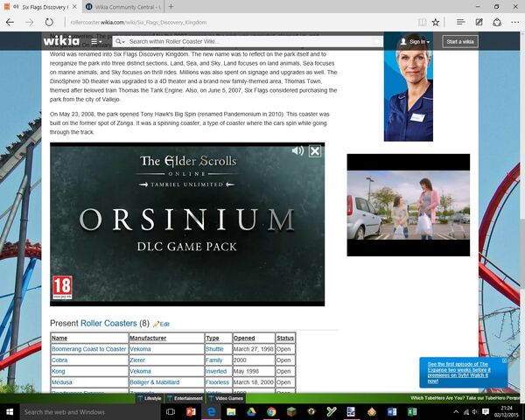Launch Minecraft from taskbar
This screenshot has width=525, height=420.
[291, 411]
